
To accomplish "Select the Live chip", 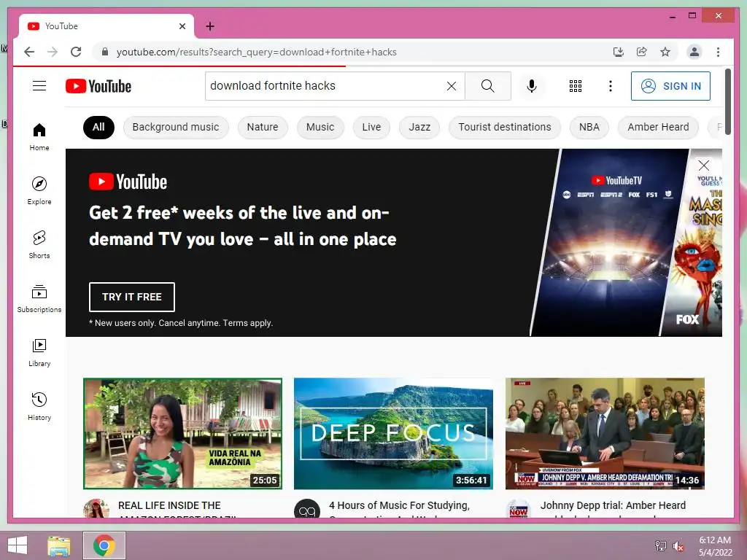I will pos(371,127).
